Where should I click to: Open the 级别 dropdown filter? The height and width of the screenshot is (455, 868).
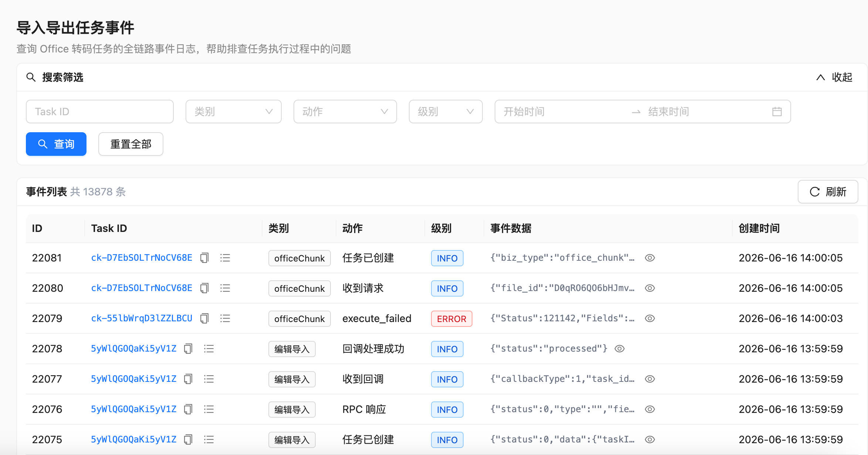(x=446, y=112)
